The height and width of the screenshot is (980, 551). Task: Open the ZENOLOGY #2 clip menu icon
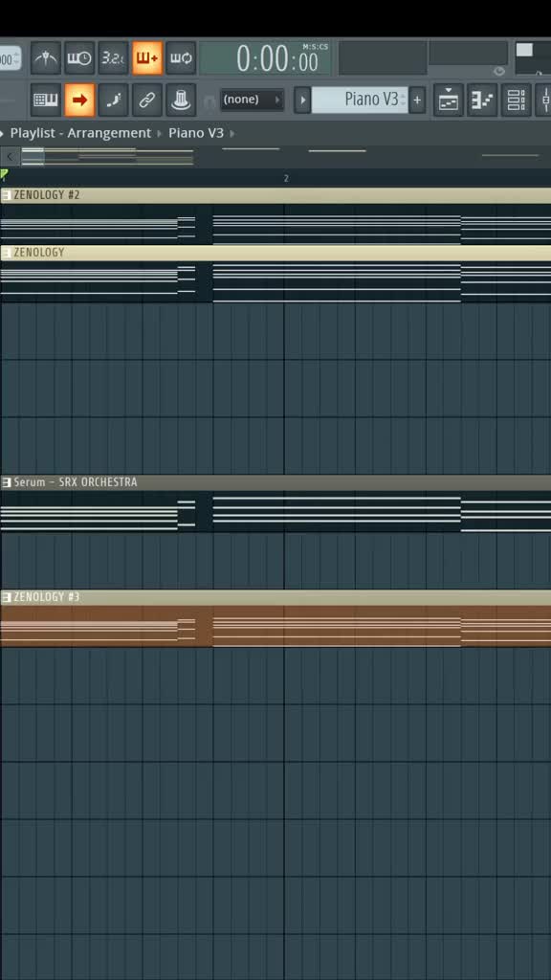[x=7, y=195]
